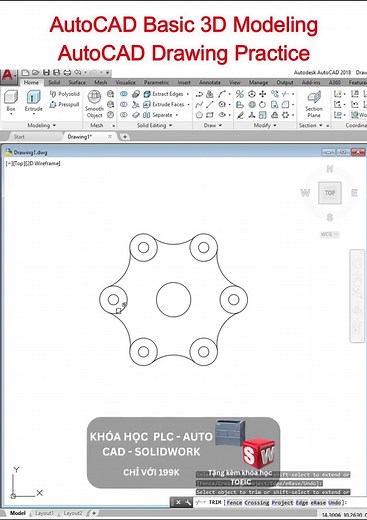Open the Parametric ribbon tab
The height and width of the screenshot is (520, 367).
tap(156, 82)
